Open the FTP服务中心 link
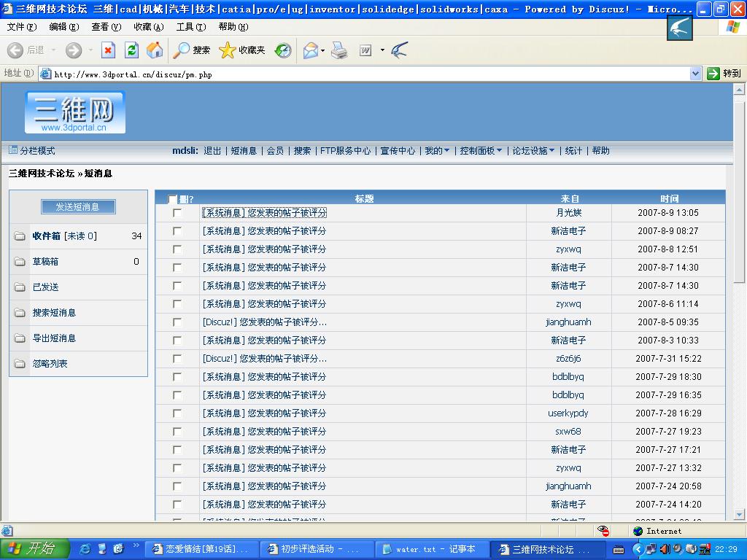The height and width of the screenshot is (560, 747). pos(345,150)
